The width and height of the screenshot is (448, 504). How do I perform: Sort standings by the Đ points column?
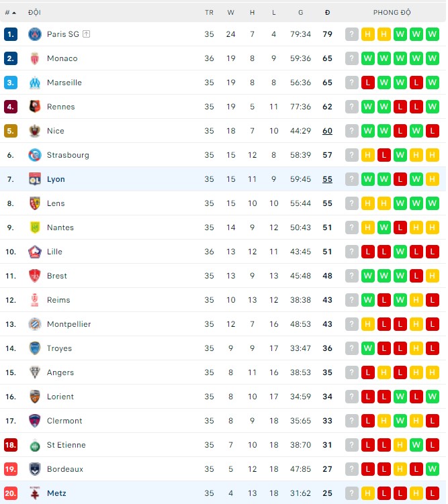click(x=327, y=13)
